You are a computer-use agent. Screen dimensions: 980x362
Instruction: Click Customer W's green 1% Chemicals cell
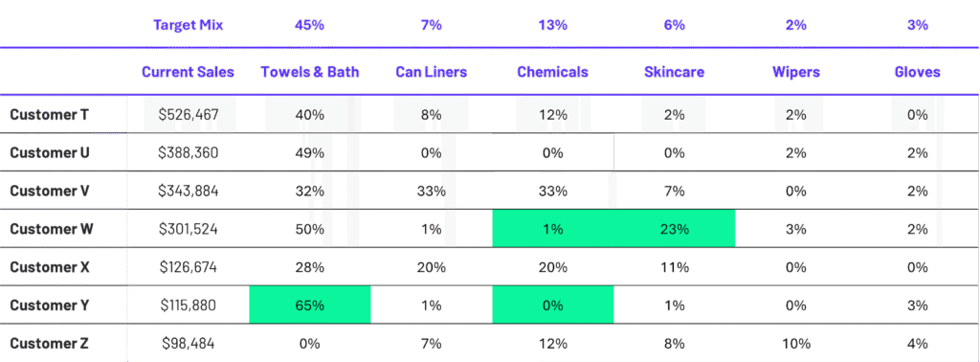[x=553, y=229]
